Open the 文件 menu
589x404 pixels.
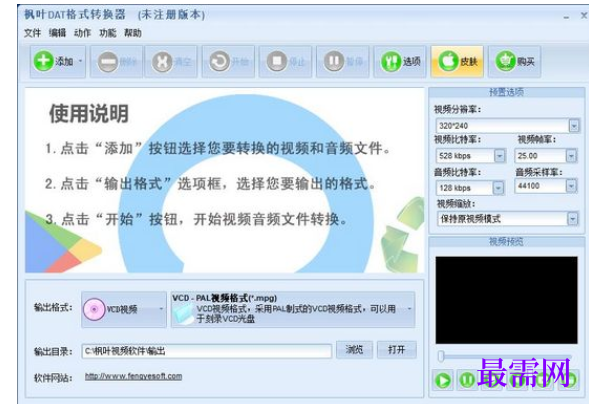[x=32, y=33]
